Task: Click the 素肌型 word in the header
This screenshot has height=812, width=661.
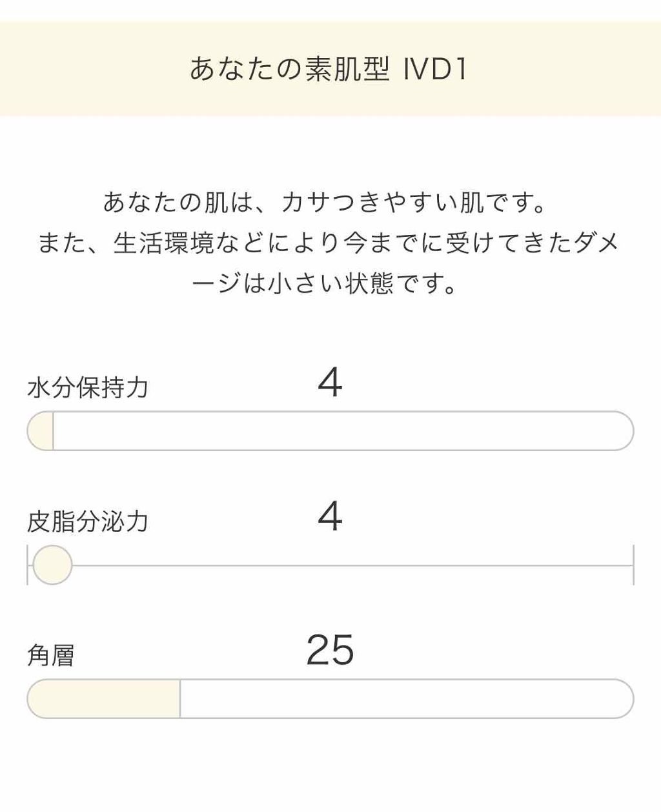Action: (x=347, y=69)
